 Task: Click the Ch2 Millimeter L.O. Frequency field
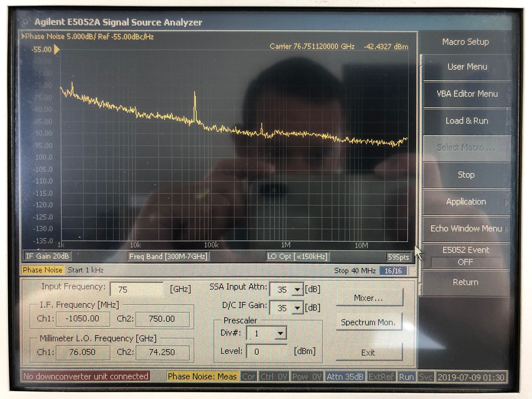click(x=162, y=352)
